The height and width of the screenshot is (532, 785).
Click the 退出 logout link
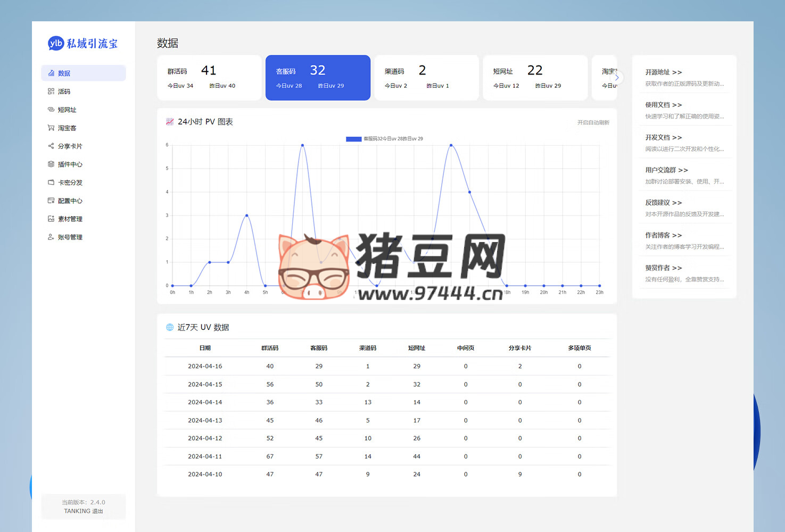click(97, 511)
